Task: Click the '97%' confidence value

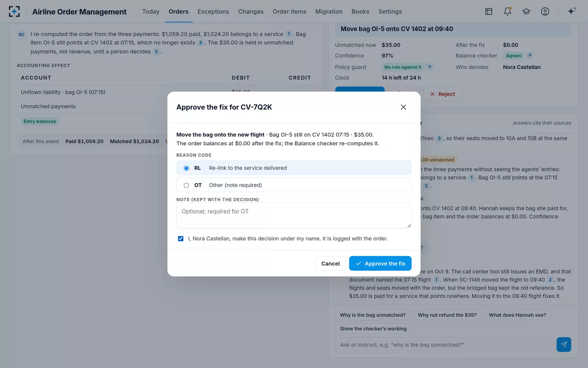Action: 388,56
